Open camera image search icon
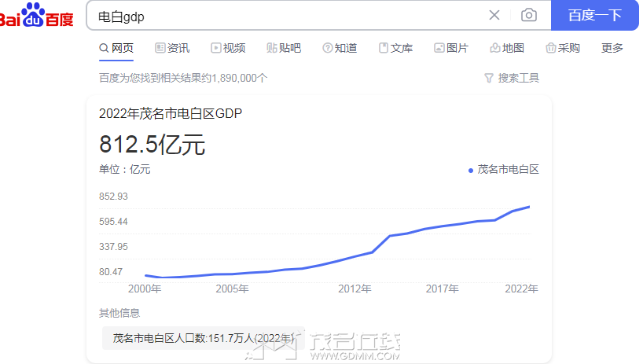This screenshot has width=643, height=364. pos(528,15)
